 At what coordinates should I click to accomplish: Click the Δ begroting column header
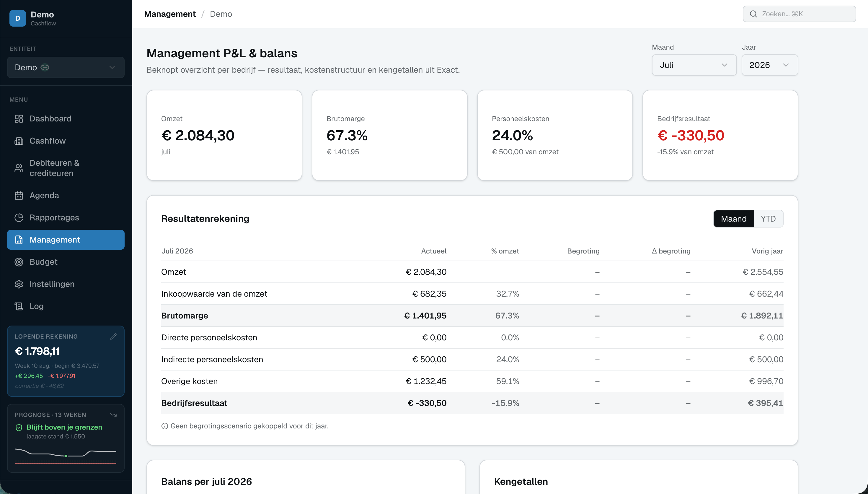(671, 251)
